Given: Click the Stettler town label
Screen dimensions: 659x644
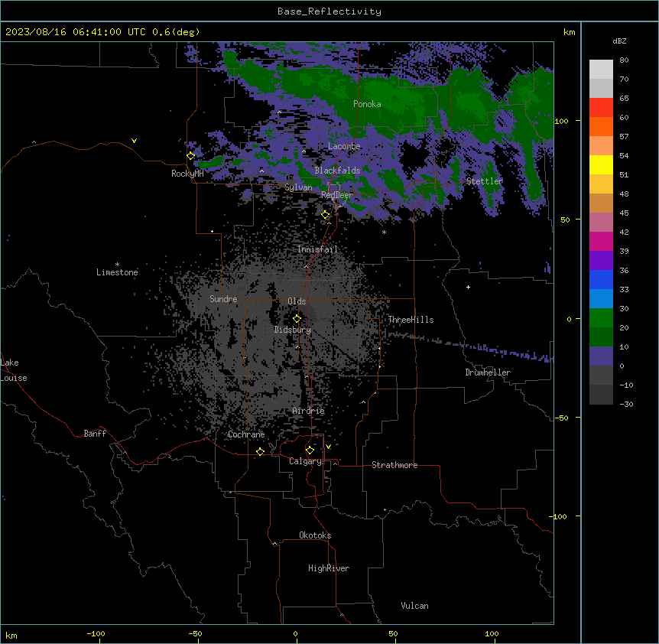Looking at the screenshot, I should point(485,181).
